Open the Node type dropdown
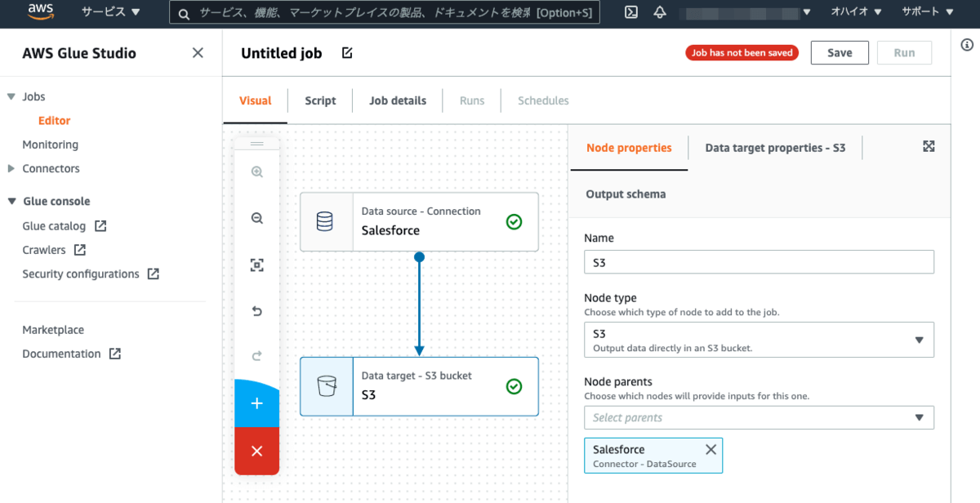980x503 pixels. [x=759, y=340]
